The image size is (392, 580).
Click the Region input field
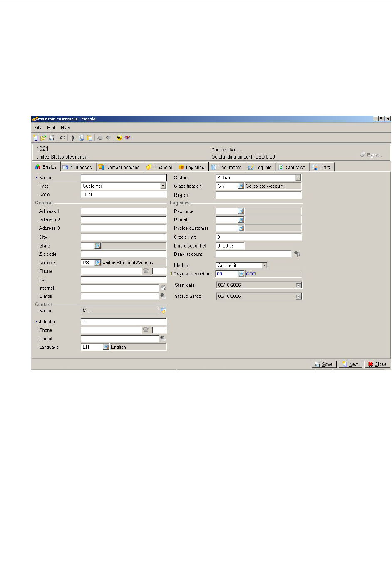pos(258,195)
